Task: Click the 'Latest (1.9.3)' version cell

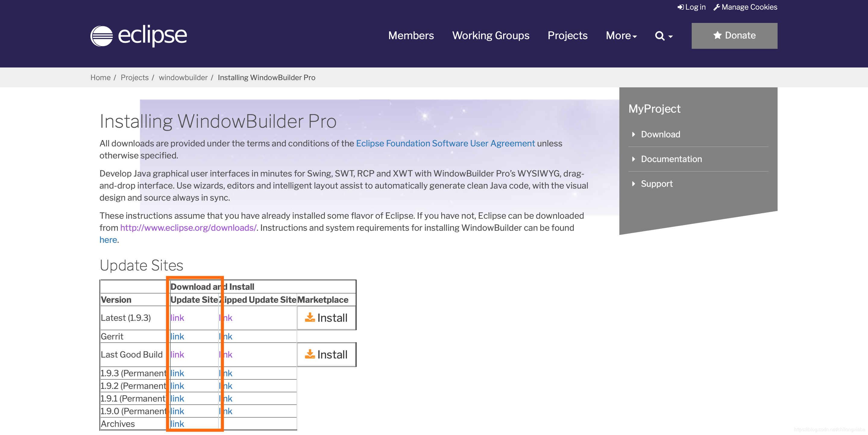Action: [126, 318]
